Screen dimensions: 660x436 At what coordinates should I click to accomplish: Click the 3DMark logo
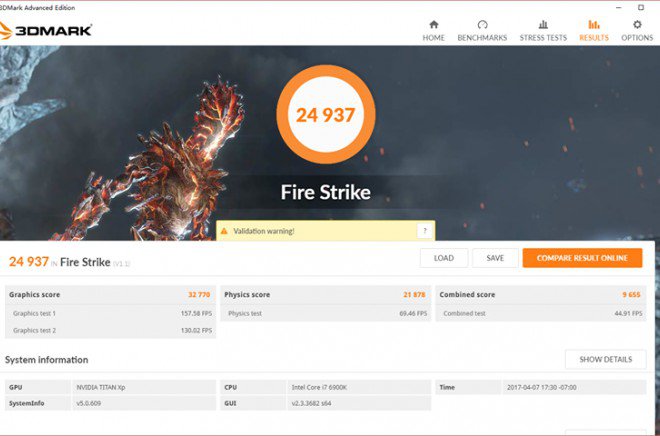(47, 30)
